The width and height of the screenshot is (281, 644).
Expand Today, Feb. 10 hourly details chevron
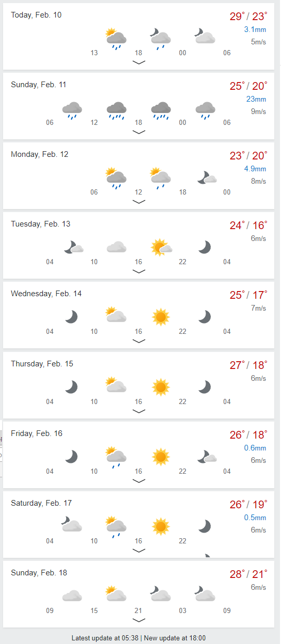click(x=139, y=62)
